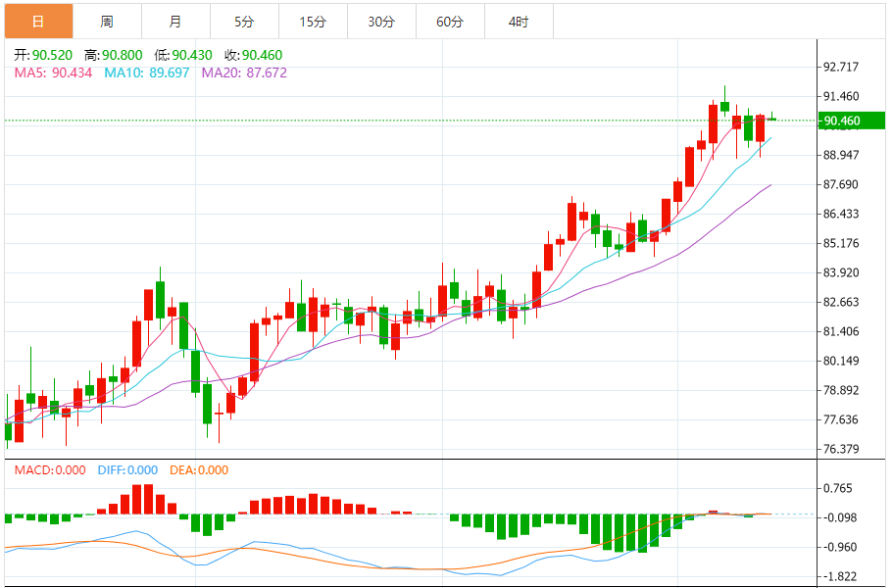Viewport: 892px width, 588px height.
Task: Open the 5分 timeframe tab
Action: tap(245, 22)
